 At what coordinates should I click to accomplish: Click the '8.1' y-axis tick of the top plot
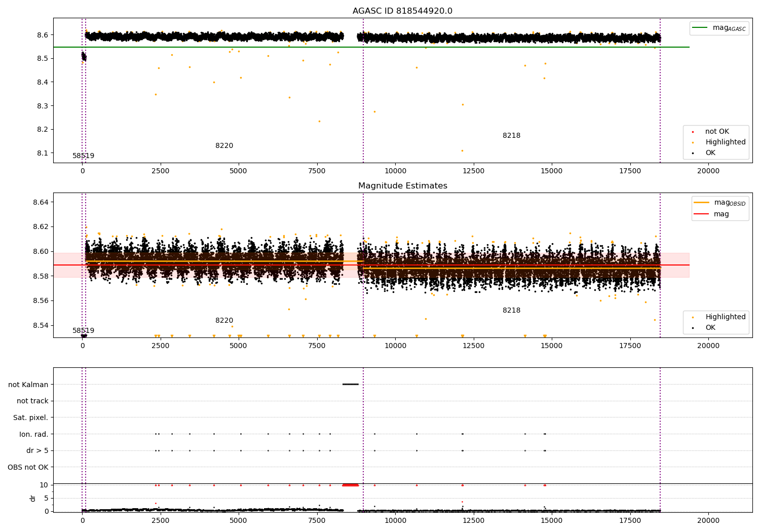pyautogui.click(x=43, y=153)
